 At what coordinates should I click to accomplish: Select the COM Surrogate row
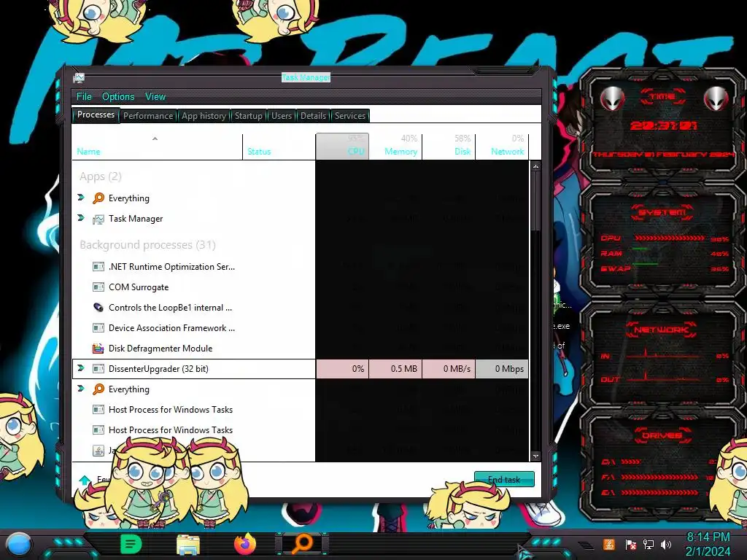301,287
